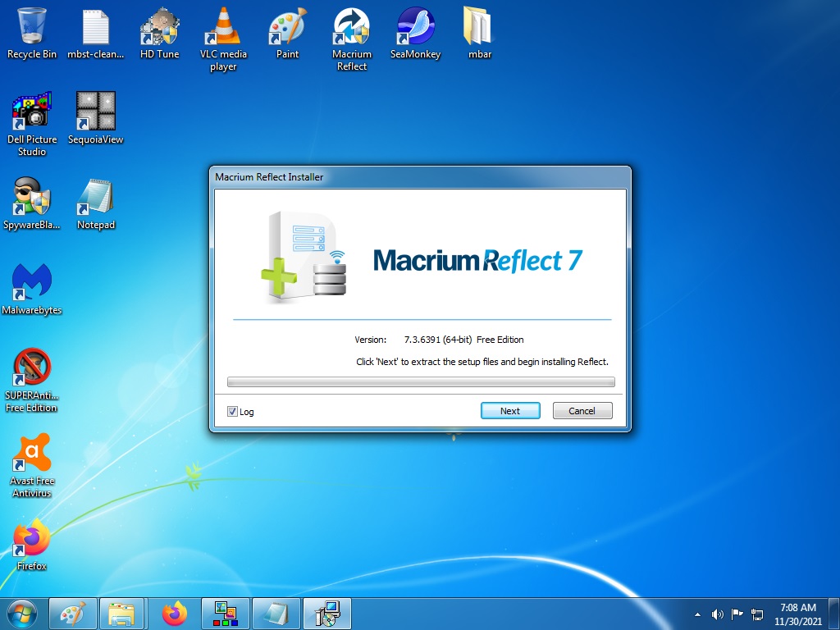Click the "Click 'Next' to extract" instruction text

point(482,362)
